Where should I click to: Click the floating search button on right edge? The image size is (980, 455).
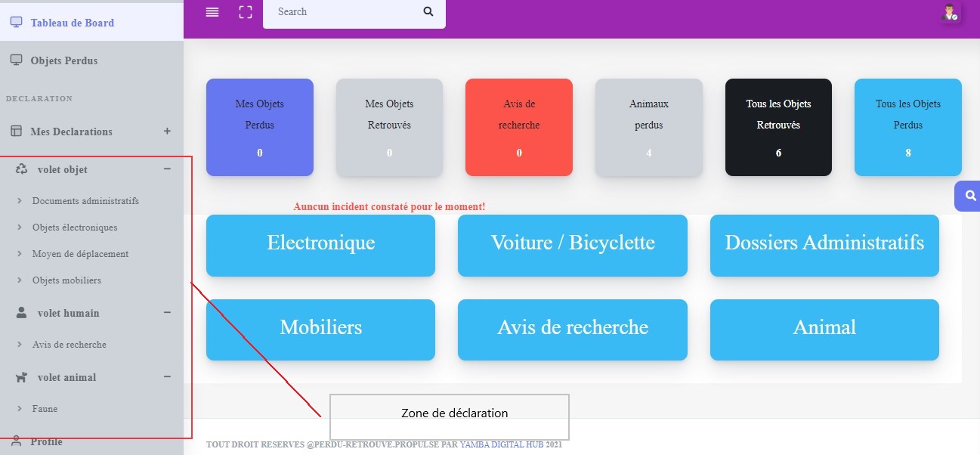[x=969, y=196]
